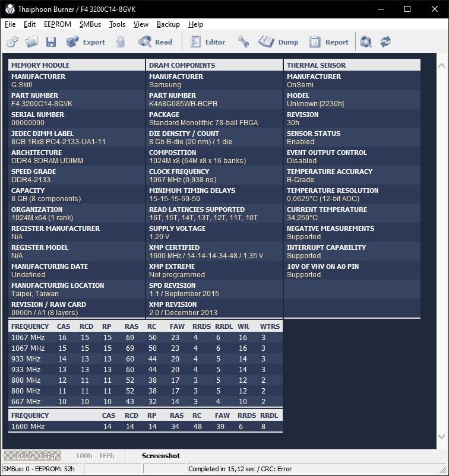Click the floppy disk save icon

(51, 42)
